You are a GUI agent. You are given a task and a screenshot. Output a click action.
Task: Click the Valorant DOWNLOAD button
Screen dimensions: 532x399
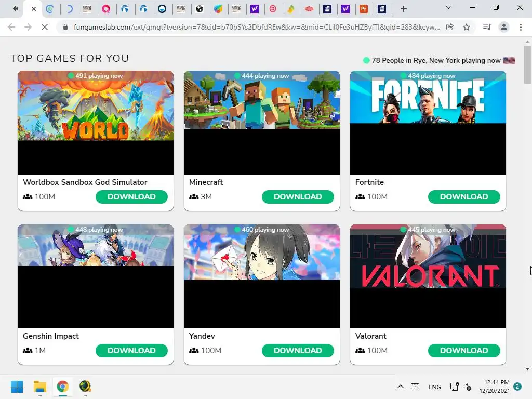coord(464,351)
